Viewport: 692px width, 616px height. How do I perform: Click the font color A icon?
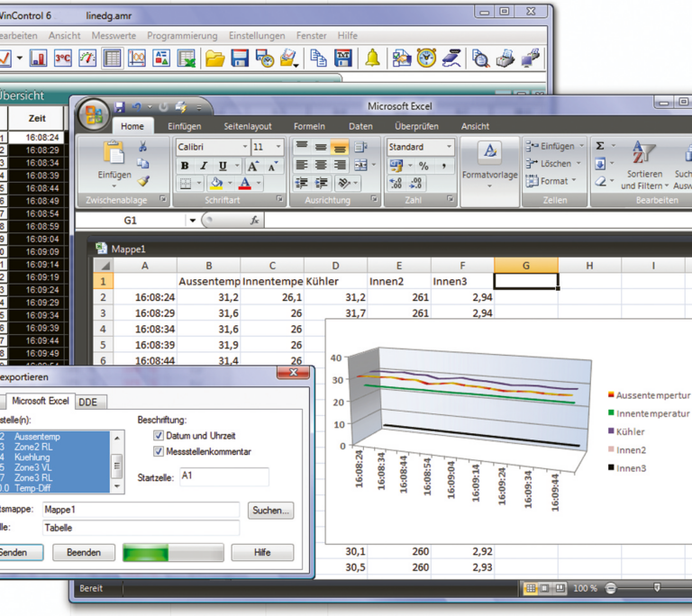tap(245, 183)
